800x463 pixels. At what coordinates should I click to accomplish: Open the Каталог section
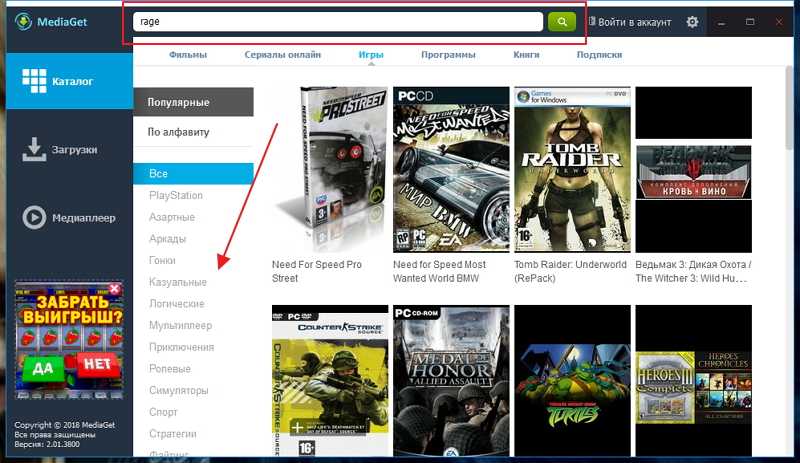coord(69,81)
